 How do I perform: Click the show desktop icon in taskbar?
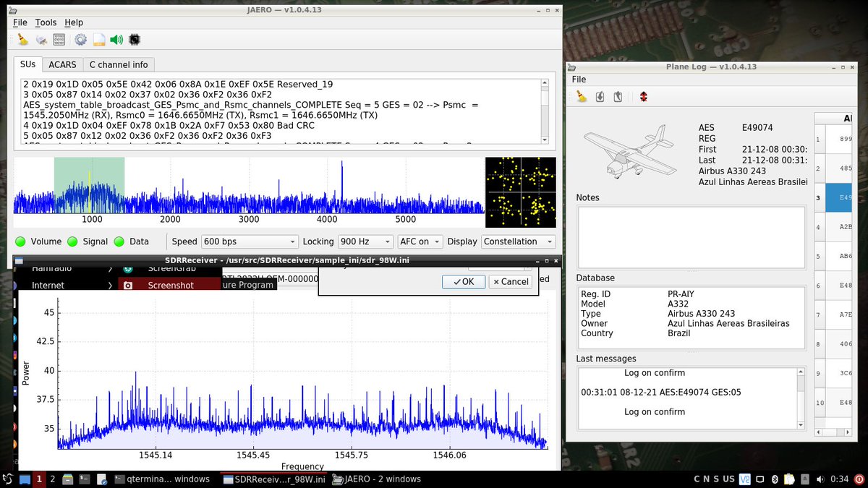point(25,479)
